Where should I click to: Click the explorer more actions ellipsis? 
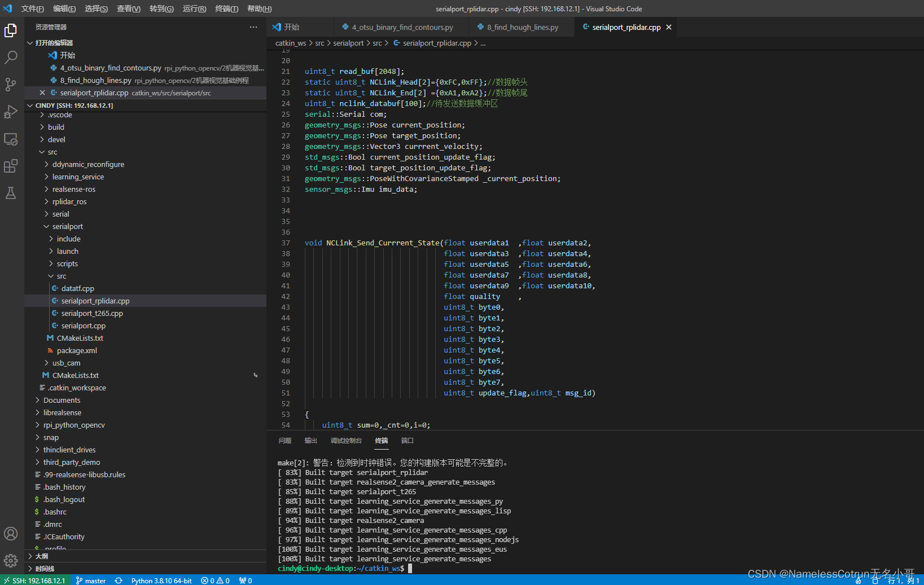pyautogui.click(x=253, y=27)
